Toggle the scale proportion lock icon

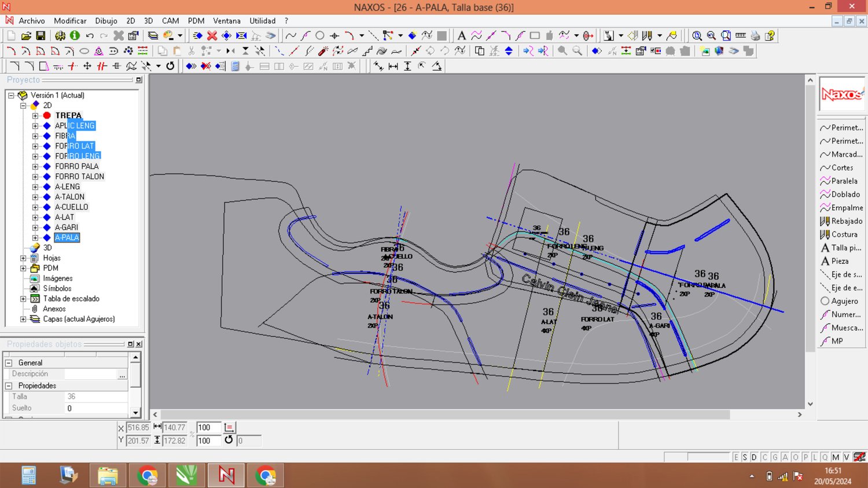point(229,428)
